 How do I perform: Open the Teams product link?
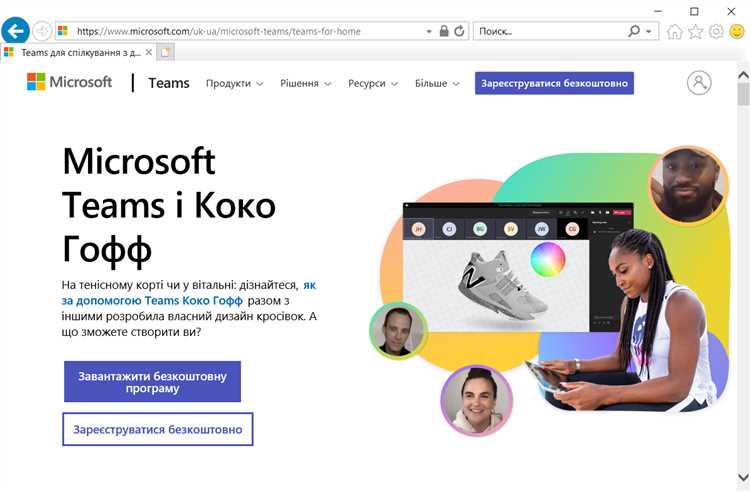click(168, 83)
